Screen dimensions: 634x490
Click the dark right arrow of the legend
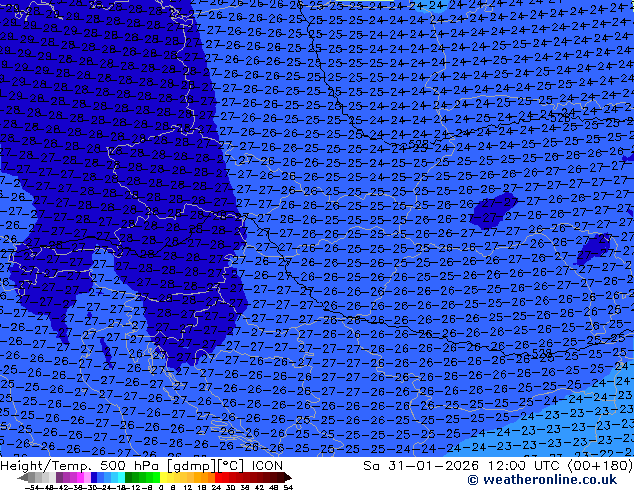pos(287,477)
